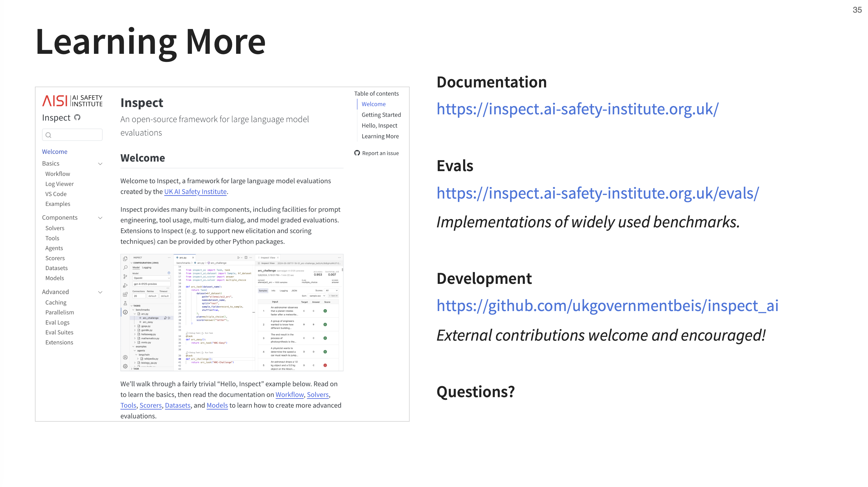Screen dimensions: 868x487
Task: Open the Documentation URL inspect.ai-safety-institute.org.uk
Action: 577,109
